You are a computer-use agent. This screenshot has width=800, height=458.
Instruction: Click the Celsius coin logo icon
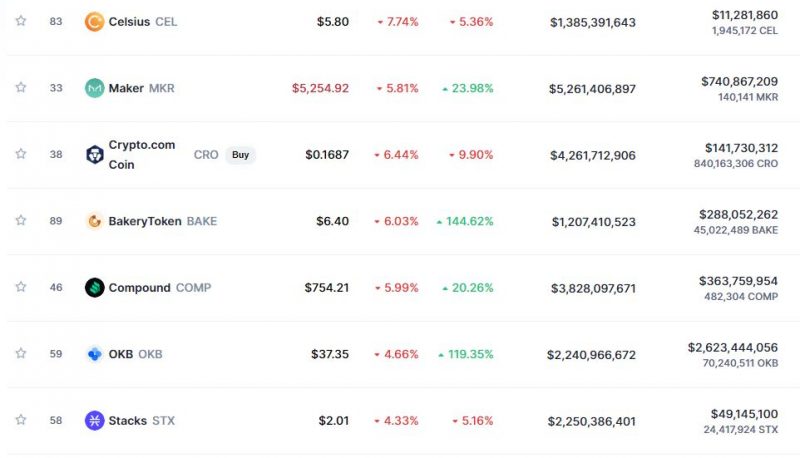pyautogui.click(x=94, y=22)
